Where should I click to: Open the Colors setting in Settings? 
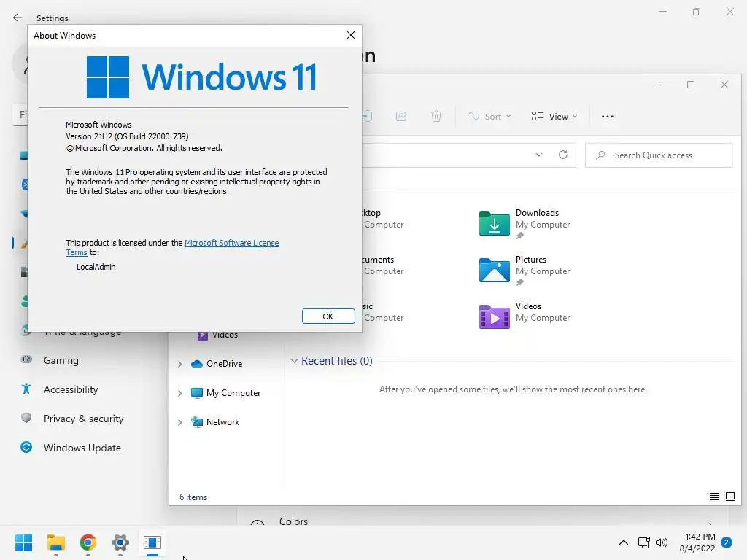click(x=293, y=521)
